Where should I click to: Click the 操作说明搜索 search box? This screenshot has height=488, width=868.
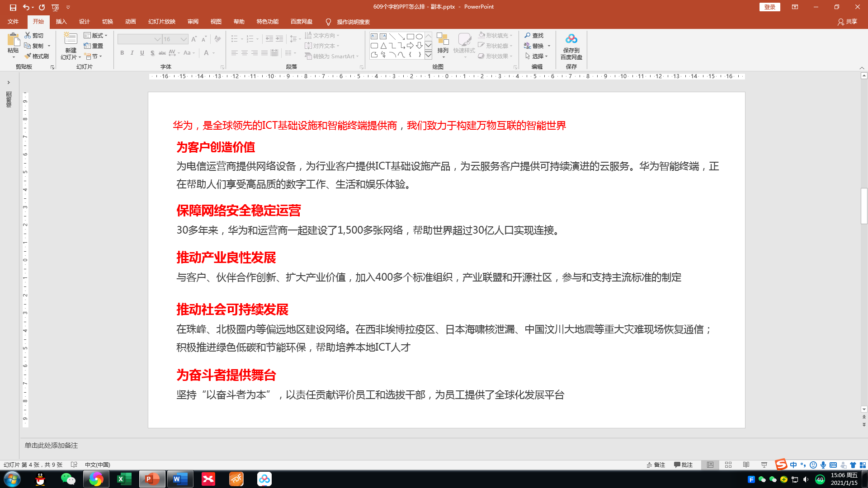[x=353, y=22]
